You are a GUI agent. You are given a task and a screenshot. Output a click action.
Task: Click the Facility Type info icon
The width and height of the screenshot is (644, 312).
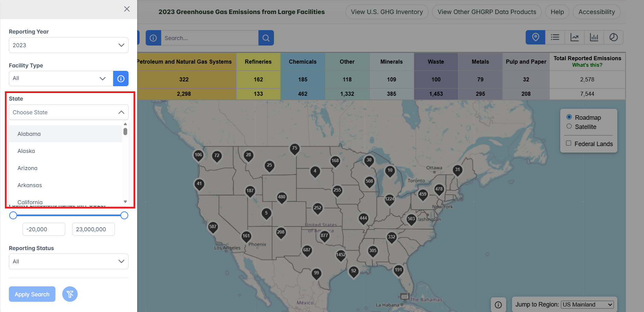pos(121,79)
